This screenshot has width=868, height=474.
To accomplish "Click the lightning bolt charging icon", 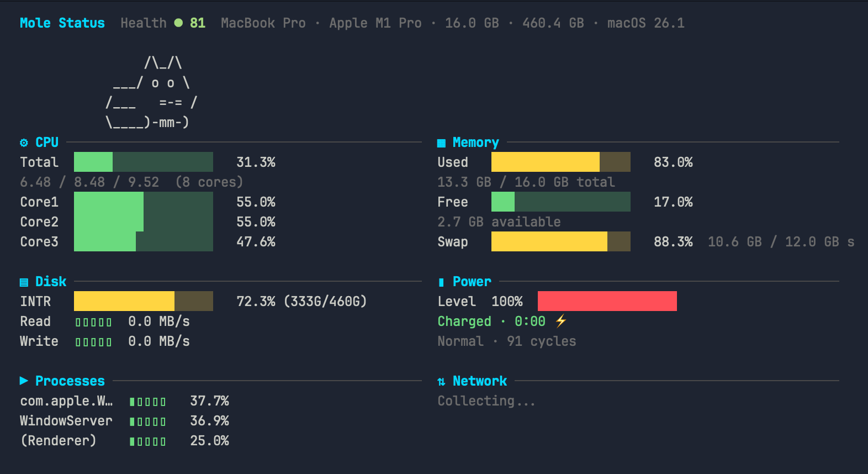I will pos(561,321).
